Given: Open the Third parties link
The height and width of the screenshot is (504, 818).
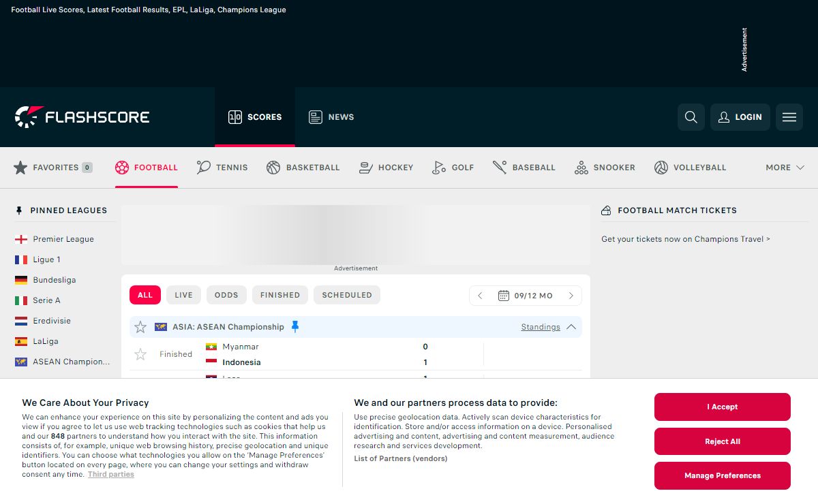Looking at the screenshot, I should (111, 474).
